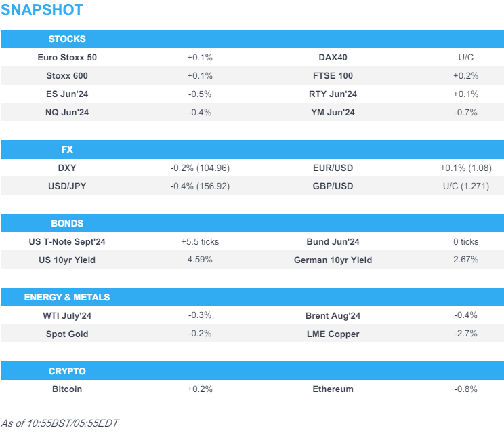Screen dimensions: 504x432
Task: Select the CRYPTO section header
Action: click(67, 371)
